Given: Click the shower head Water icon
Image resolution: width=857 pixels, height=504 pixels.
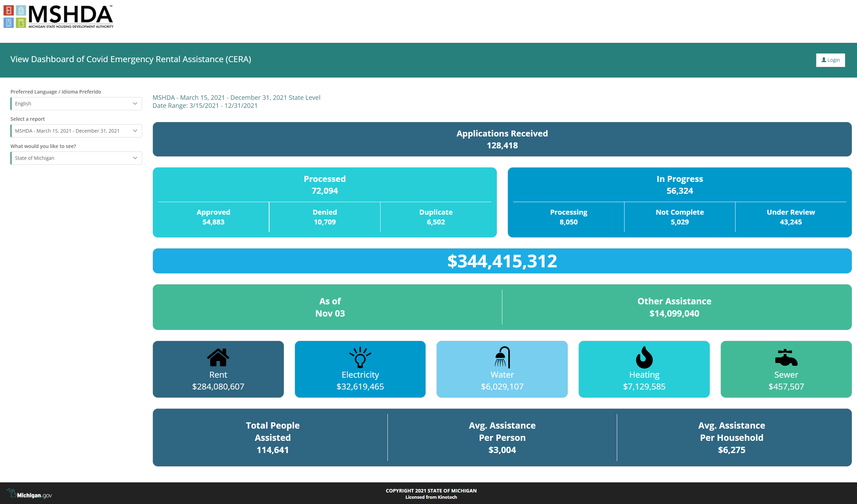Looking at the screenshot, I should point(502,357).
